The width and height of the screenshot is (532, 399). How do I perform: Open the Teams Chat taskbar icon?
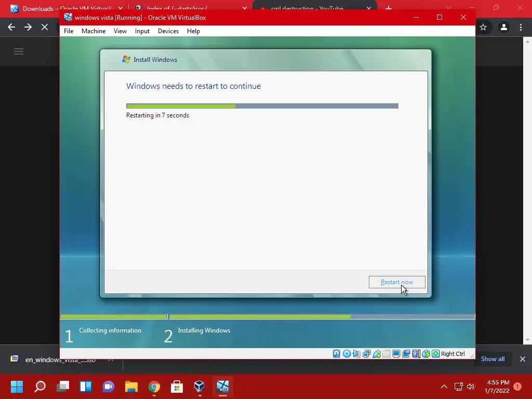(108, 387)
